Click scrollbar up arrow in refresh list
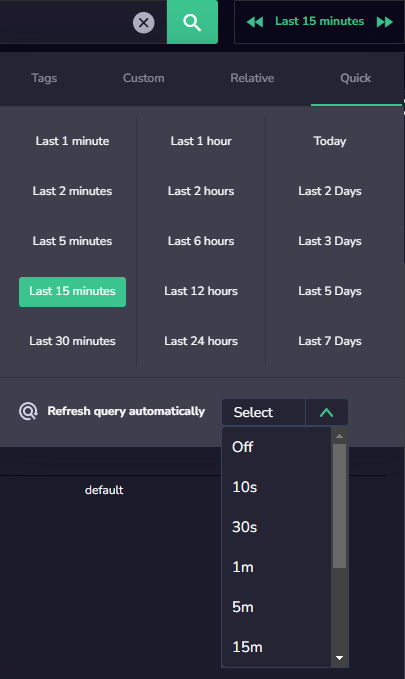 [x=340, y=436]
